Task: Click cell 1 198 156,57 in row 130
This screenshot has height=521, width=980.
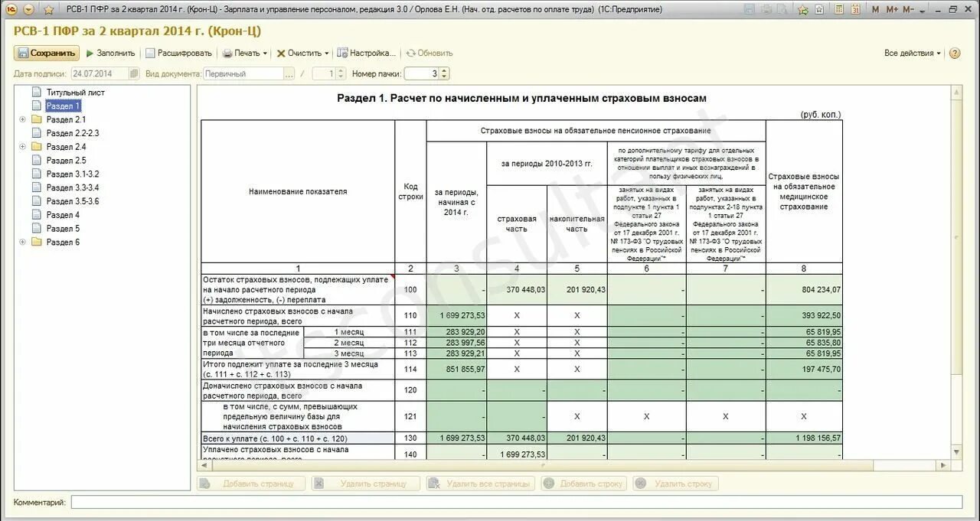Action: (804, 438)
